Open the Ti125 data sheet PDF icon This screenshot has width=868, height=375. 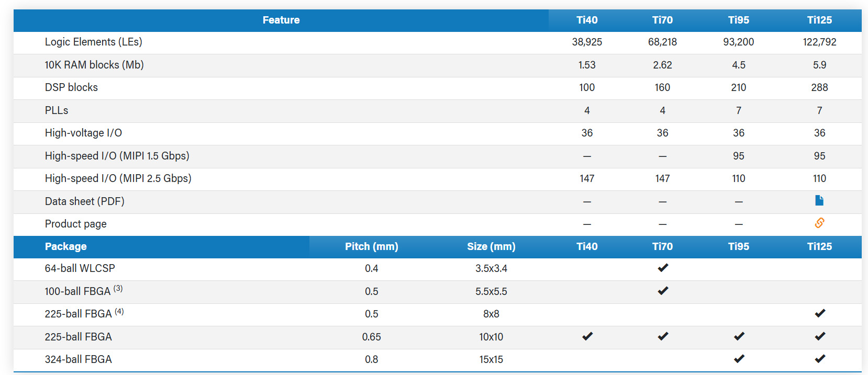(819, 201)
